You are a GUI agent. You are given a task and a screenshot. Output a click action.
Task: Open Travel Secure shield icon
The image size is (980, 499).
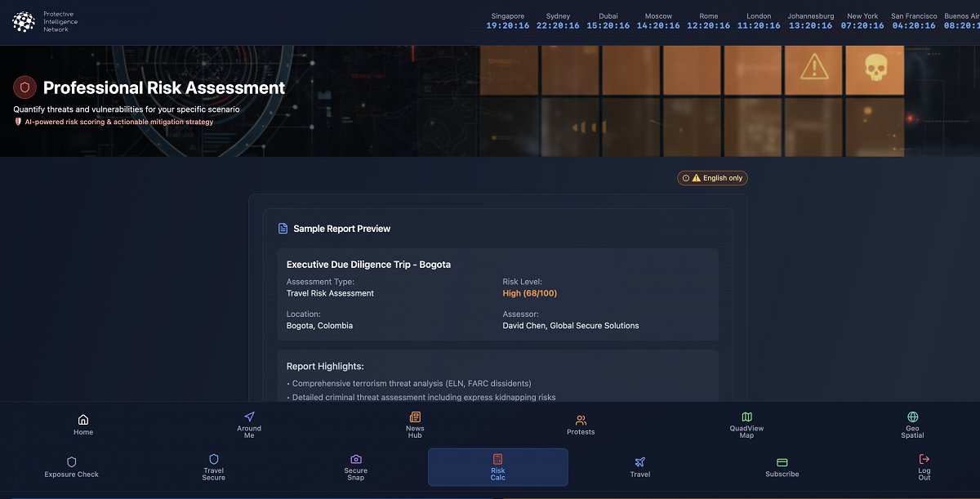coord(214,459)
